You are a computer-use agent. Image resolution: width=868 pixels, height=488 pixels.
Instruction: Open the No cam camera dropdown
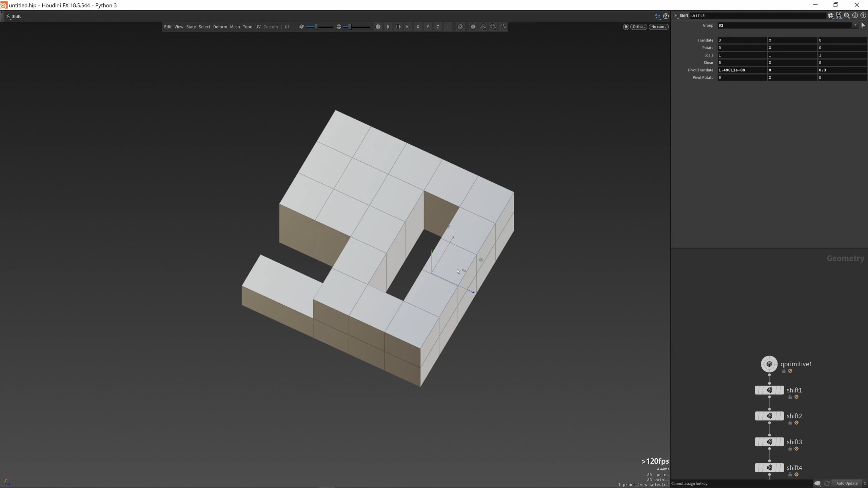[659, 27]
